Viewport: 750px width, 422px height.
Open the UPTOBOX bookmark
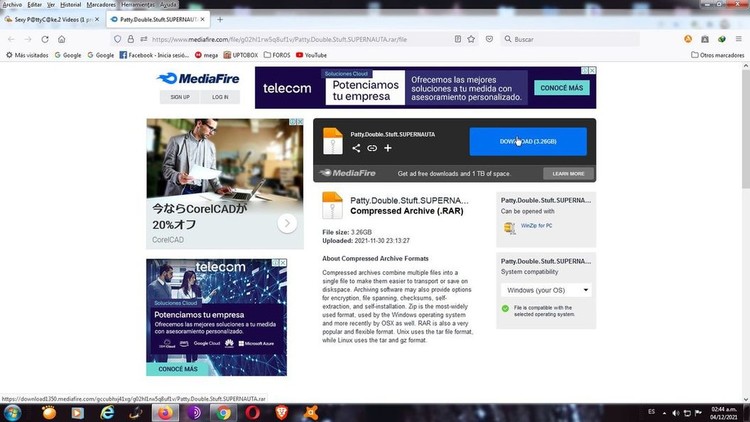[x=241, y=55]
